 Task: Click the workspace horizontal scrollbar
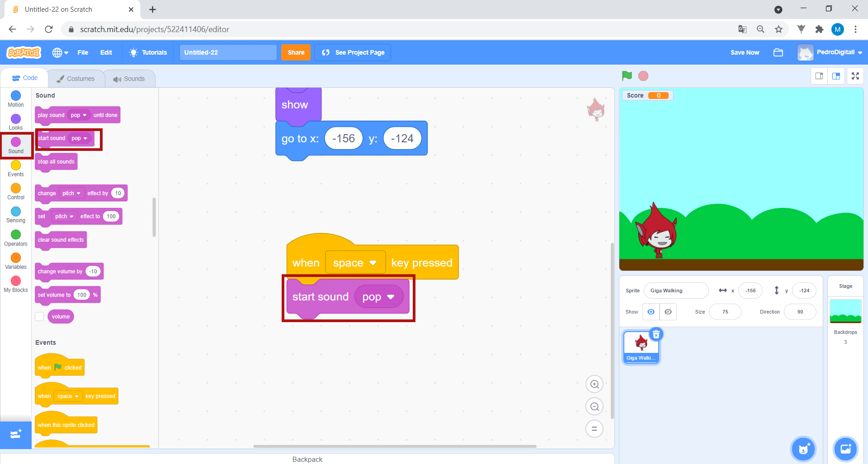(x=395, y=446)
